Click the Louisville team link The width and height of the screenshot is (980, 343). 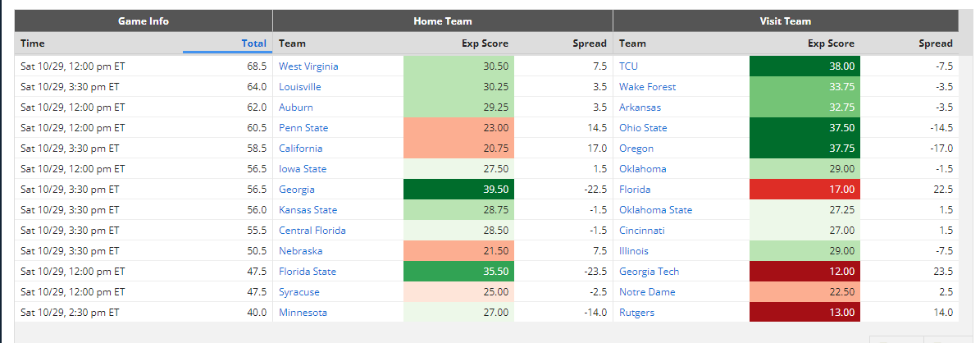click(x=300, y=87)
